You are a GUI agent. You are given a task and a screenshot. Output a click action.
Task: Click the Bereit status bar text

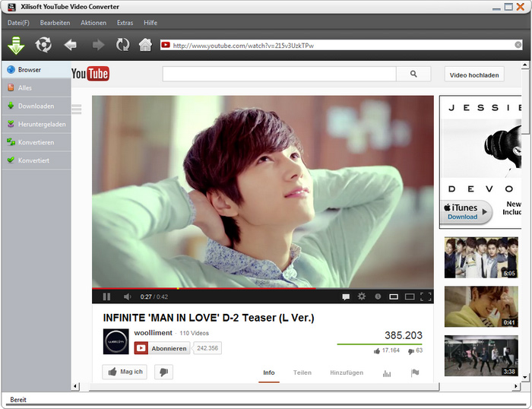tap(18, 399)
